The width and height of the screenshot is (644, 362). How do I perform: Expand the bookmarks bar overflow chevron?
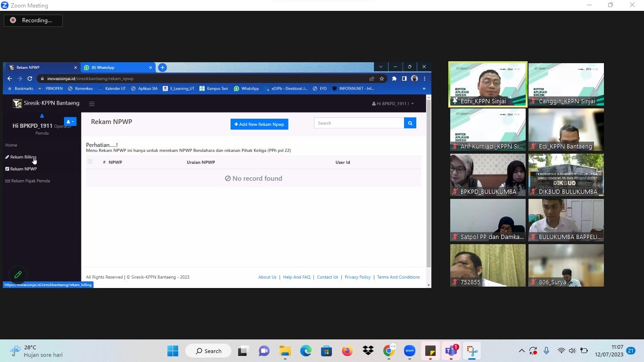pyautogui.click(x=424, y=89)
